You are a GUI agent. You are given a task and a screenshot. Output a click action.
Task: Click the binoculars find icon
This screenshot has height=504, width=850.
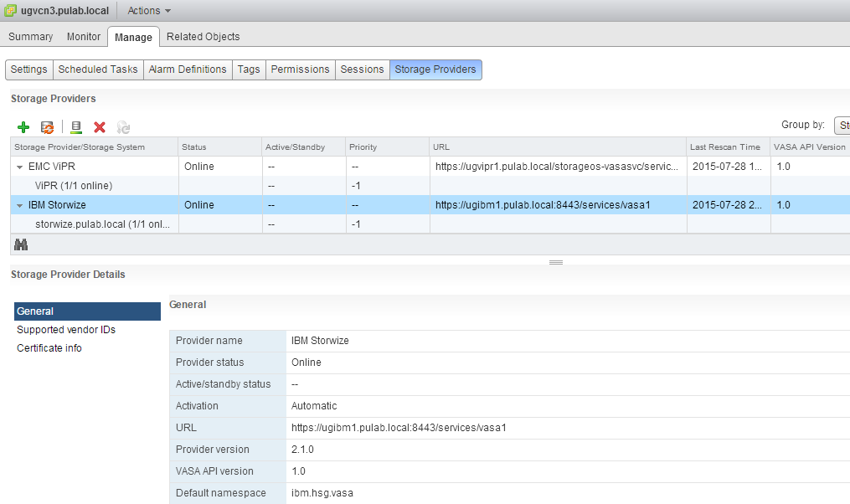(x=21, y=244)
